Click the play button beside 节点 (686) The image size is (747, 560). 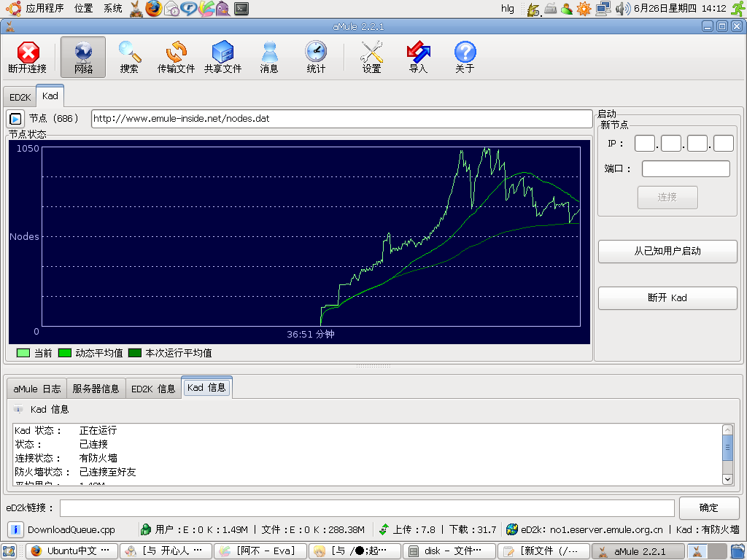[15, 119]
